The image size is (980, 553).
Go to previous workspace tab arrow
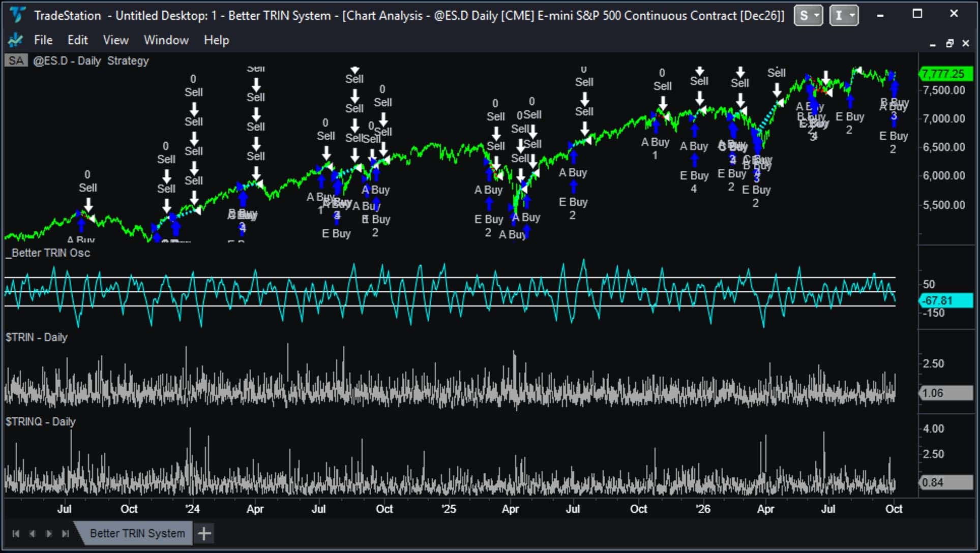pyautogui.click(x=32, y=534)
